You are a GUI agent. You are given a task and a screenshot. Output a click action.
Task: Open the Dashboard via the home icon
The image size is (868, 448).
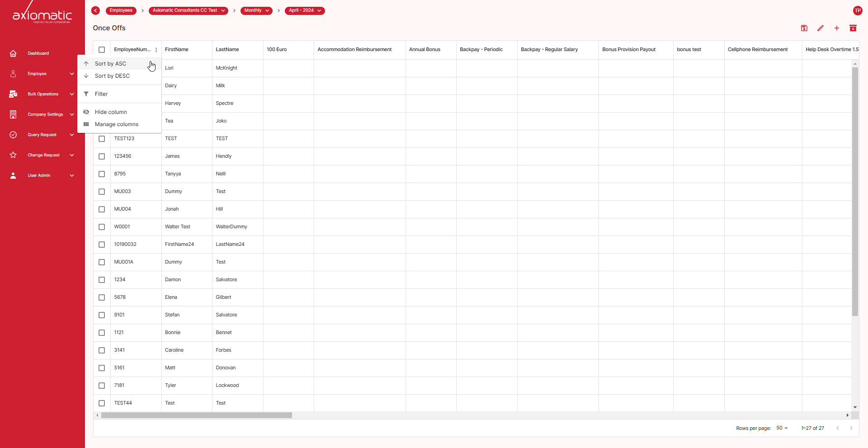(x=13, y=53)
